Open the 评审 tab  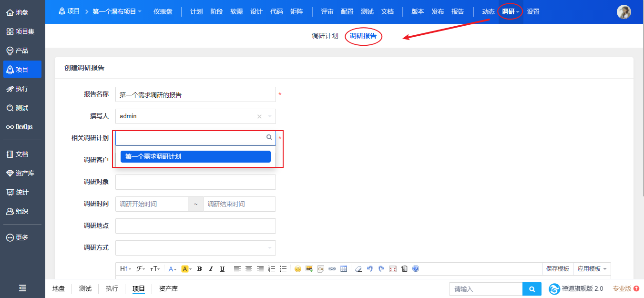coord(327,11)
